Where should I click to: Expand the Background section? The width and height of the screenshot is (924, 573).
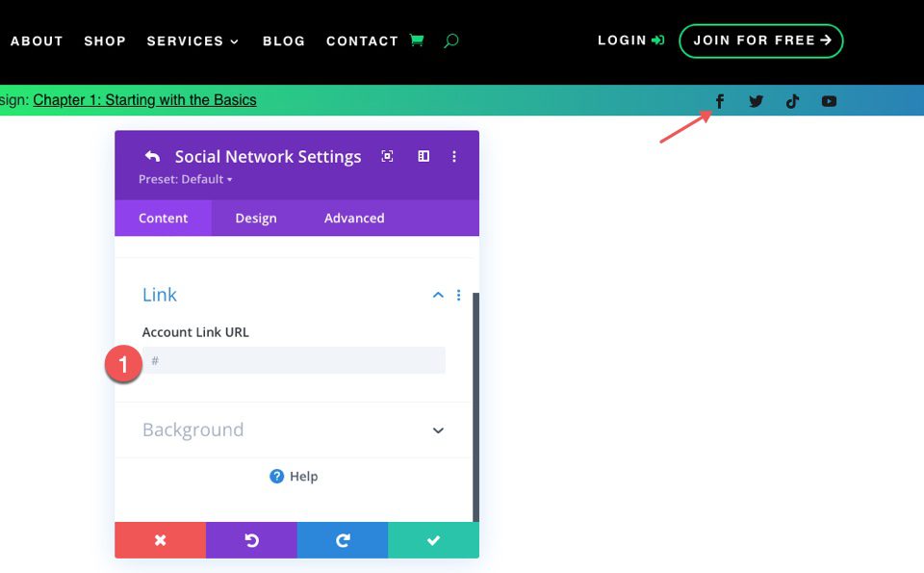pos(438,430)
